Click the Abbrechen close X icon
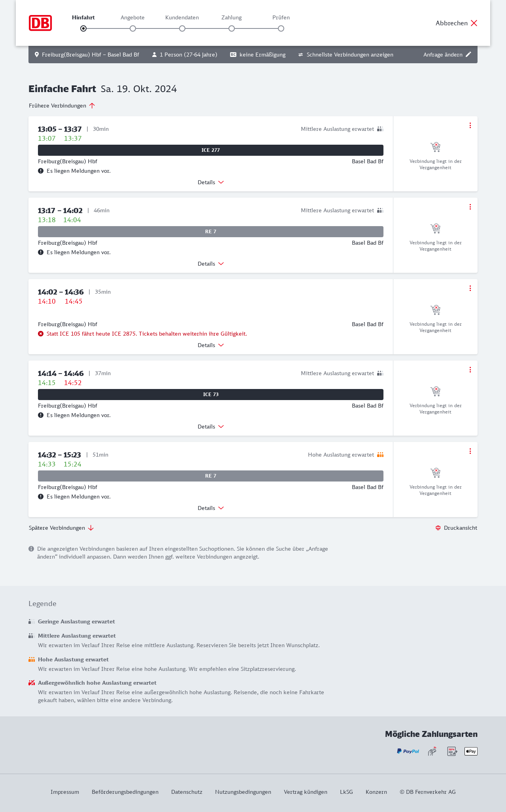This screenshot has width=506, height=812. (474, 23)
